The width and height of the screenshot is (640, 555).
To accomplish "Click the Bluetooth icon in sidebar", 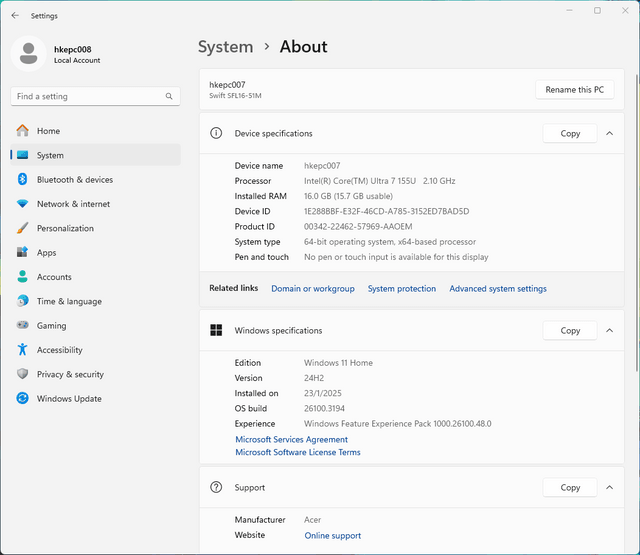I will click(x=22, y=179).
